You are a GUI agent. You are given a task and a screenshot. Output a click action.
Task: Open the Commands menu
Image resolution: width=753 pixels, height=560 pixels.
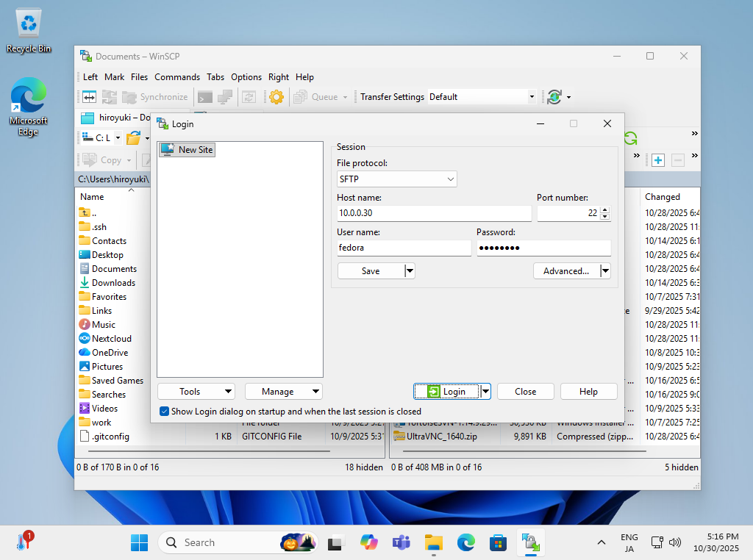tap(176, 77)
